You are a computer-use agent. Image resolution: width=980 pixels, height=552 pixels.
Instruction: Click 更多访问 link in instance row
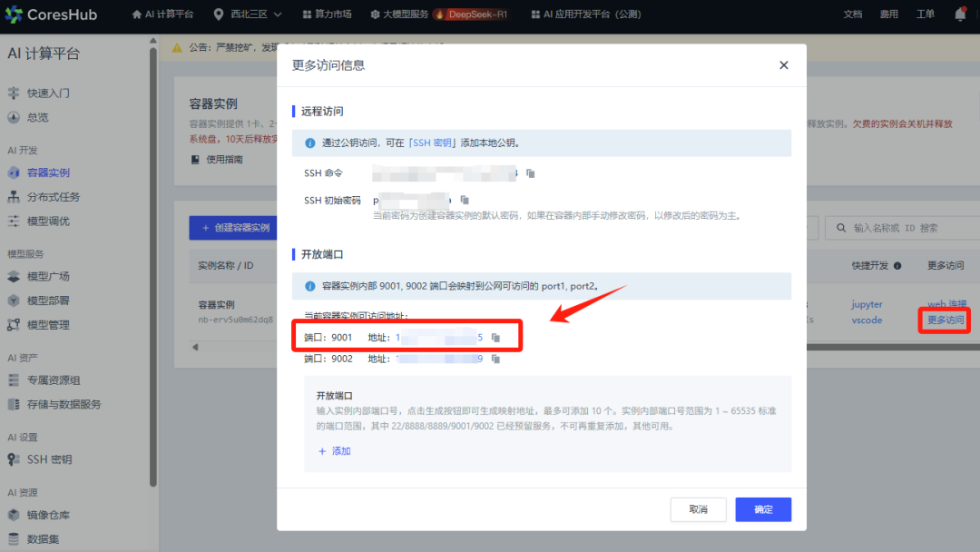click(x=945, y=320)
